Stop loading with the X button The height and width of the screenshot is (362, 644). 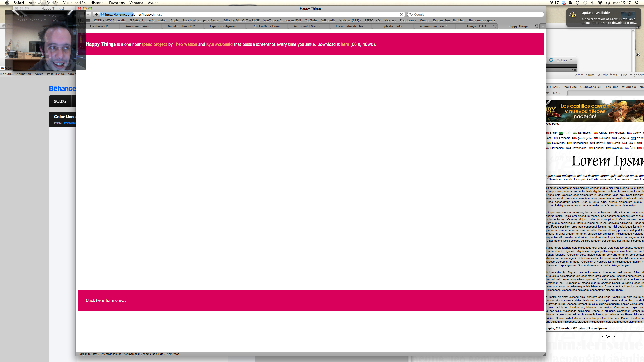point(401,14)
